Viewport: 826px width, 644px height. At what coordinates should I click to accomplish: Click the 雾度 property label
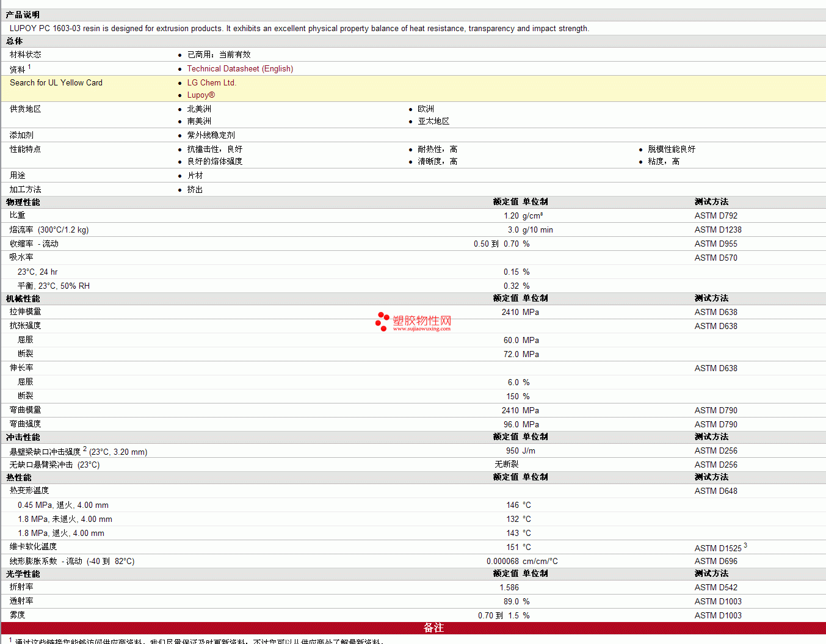[18, 615]
